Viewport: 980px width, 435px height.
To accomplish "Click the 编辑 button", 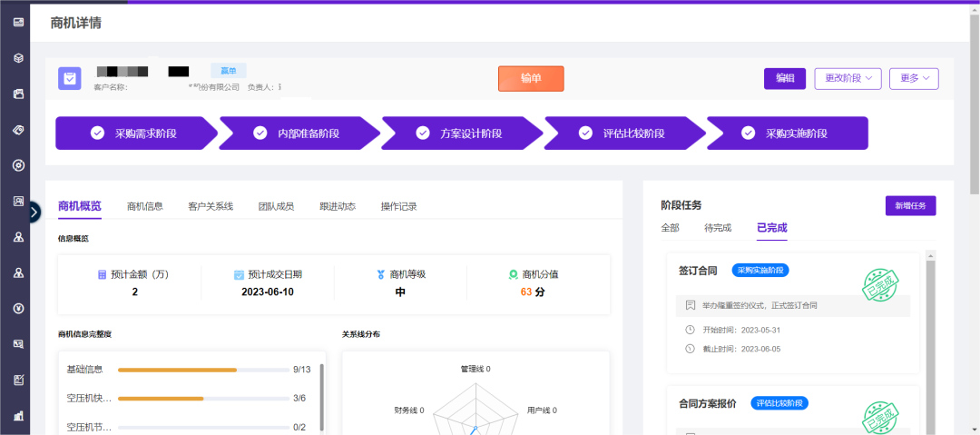I will pos(785,79).
